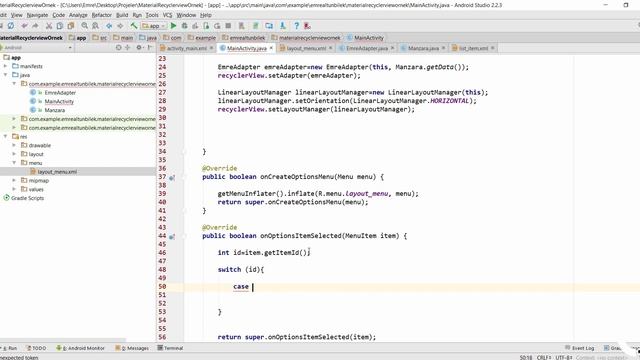The width and height of the screenshot is (640, 360).
Task: Open the Event Log button
Action: [x=580, y=348]
